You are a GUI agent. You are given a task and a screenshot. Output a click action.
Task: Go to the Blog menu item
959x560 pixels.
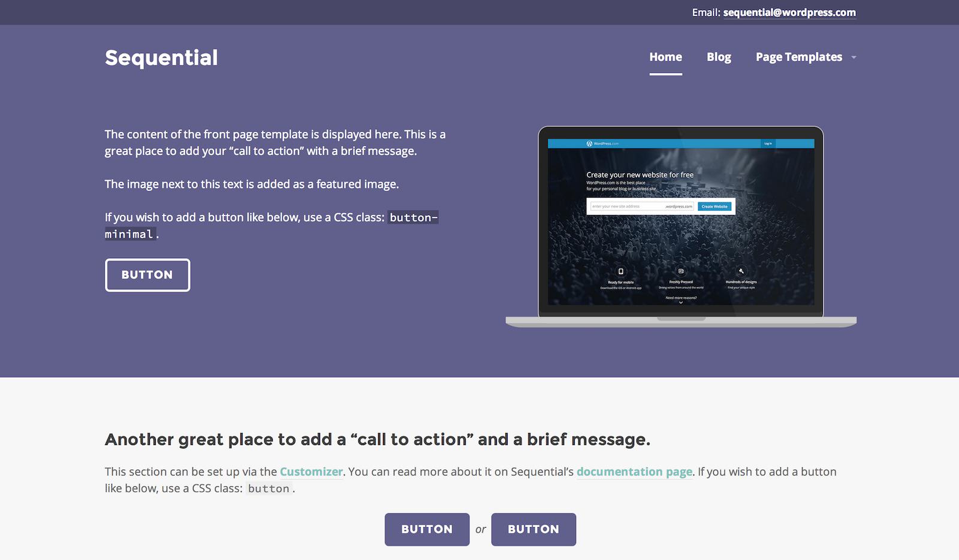point(719,57)
